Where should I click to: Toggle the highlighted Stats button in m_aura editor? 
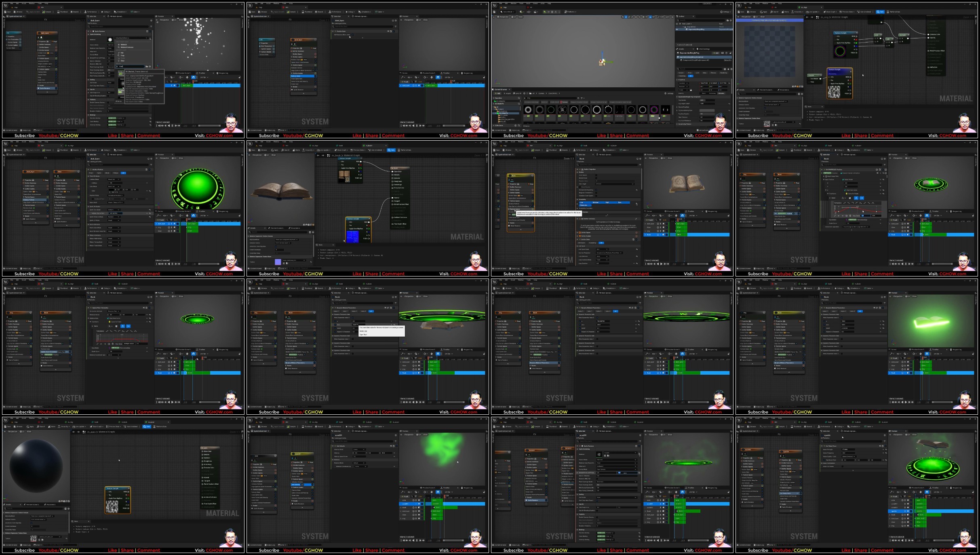[x=147, y=426]
